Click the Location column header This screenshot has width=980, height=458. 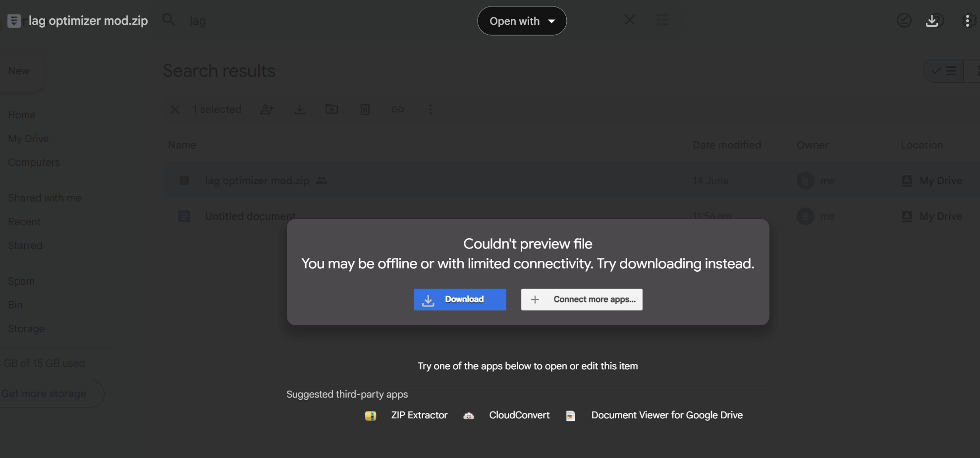[x=922, y=145]
